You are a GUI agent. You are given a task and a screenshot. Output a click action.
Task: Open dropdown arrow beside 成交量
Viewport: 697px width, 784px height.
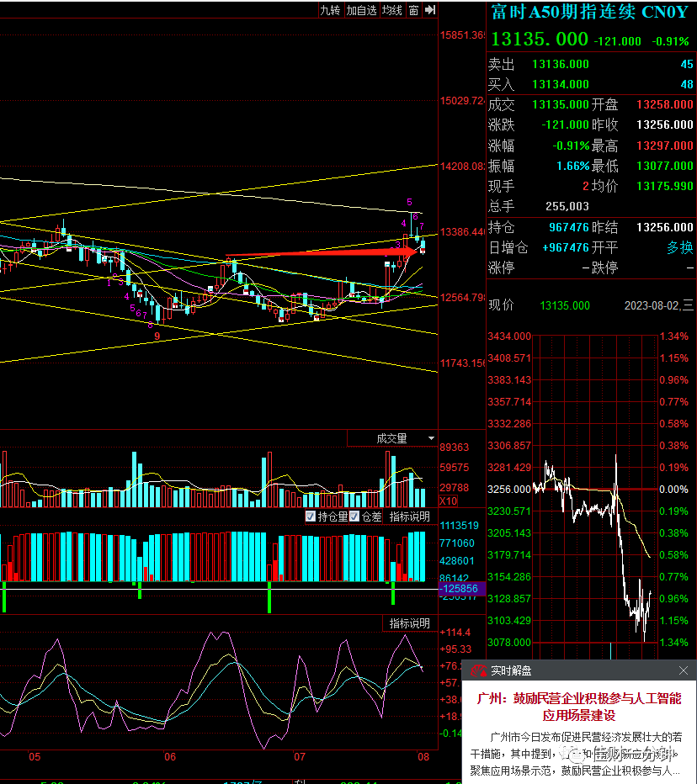click(431, 438)
